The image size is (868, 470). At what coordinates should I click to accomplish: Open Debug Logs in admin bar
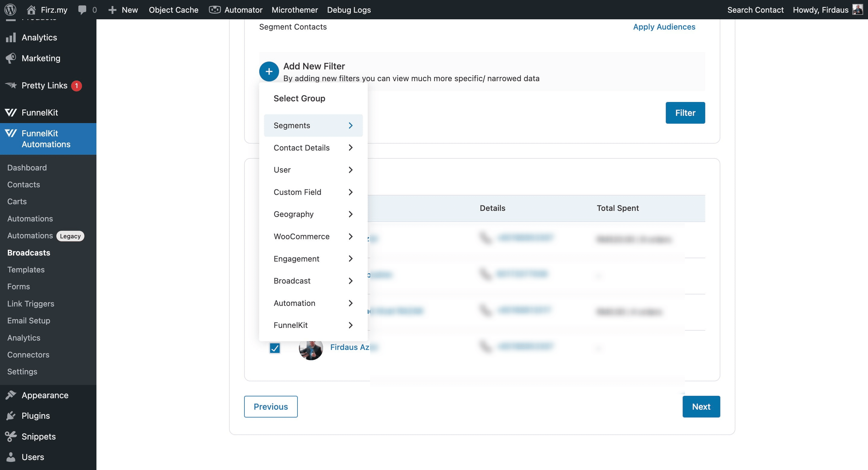coord(349,10)
